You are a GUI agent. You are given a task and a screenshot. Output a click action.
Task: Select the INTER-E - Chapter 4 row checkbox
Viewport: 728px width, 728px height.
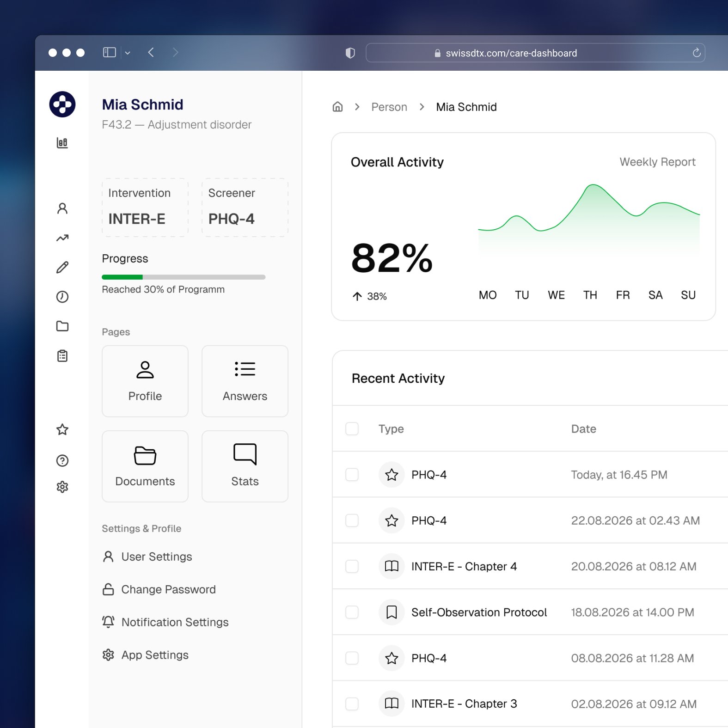point(352,566)
